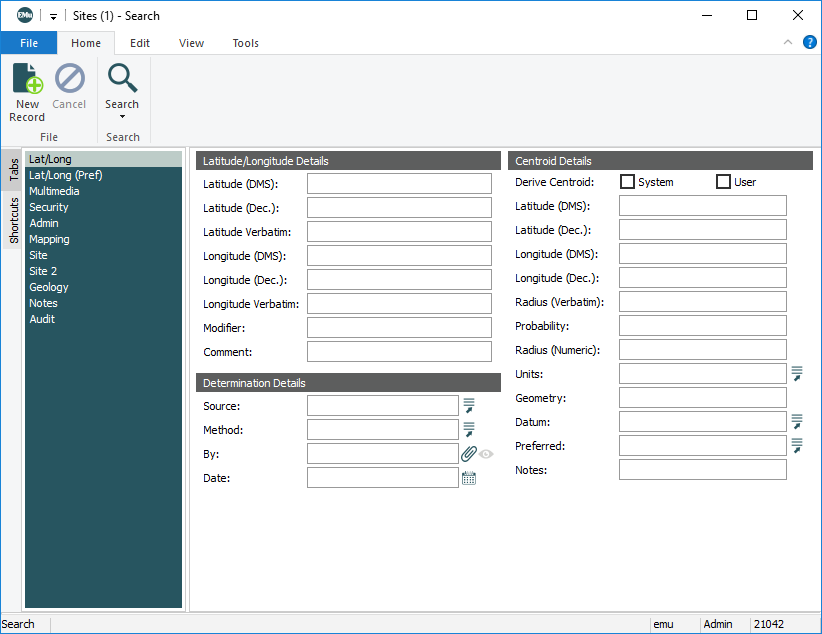Click the New Record icon
The image size is (822, 634).
(x=27, y=79)
